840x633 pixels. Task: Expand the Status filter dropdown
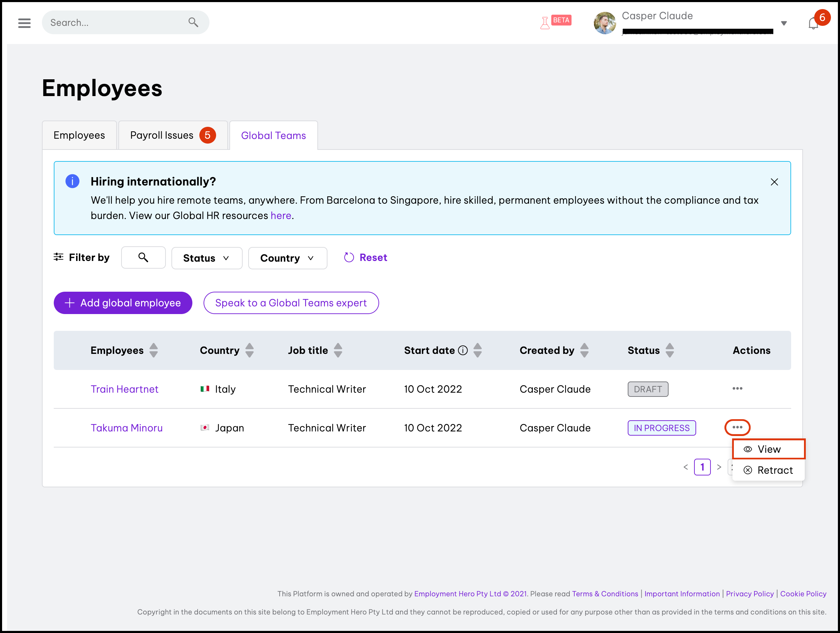pyautogui.click(x=207, y=259)
